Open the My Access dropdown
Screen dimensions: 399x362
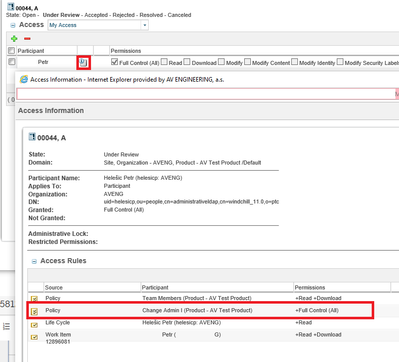click(144, 25)
